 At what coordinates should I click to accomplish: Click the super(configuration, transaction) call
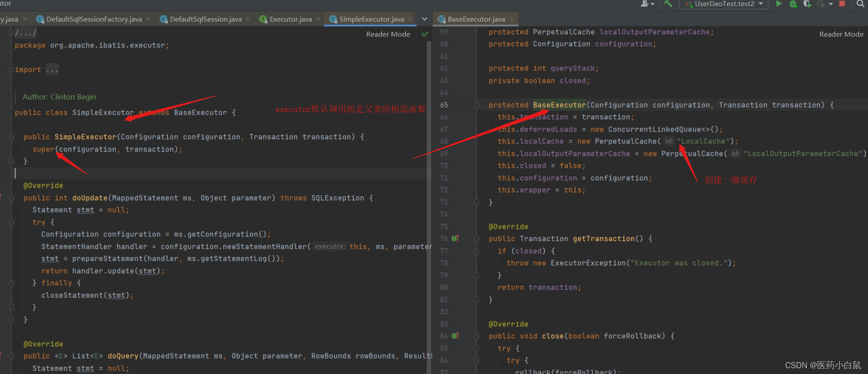point(107,149)
